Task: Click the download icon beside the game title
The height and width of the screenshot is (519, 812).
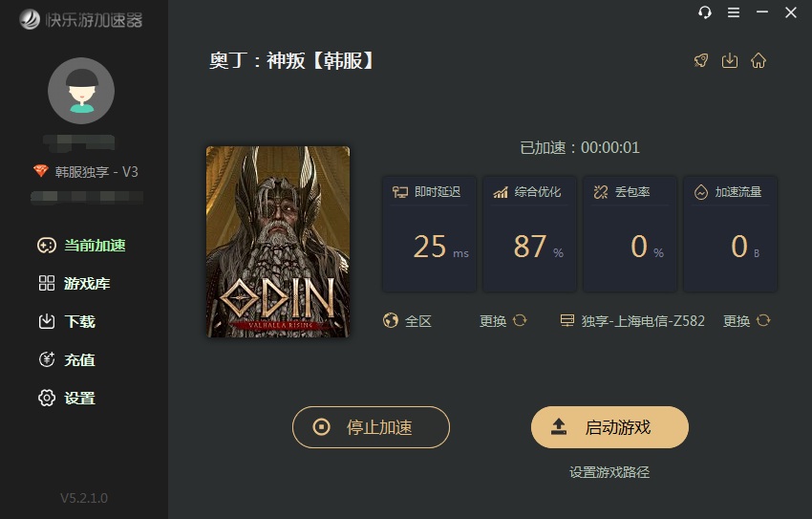Action: pyautogui.click(x=730, y=60)
